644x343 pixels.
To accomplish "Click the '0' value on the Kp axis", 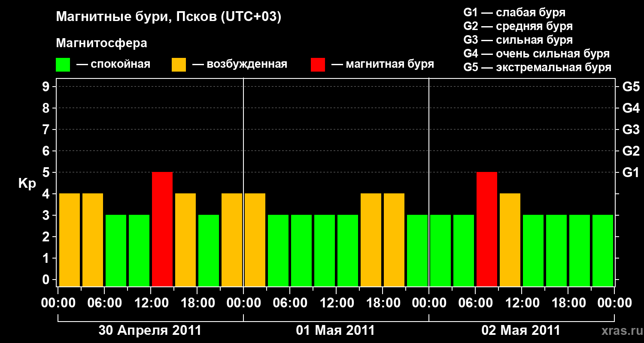I will (x=47, y=280).
